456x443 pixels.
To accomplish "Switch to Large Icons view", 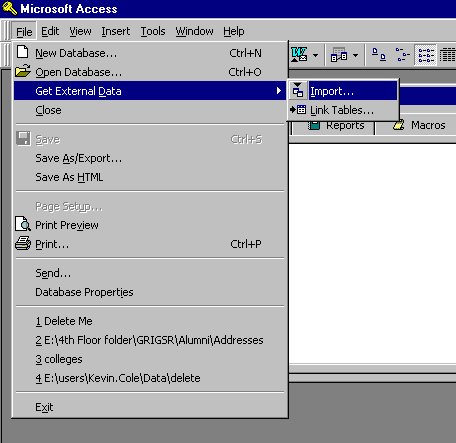I will [x=379, y=55].
